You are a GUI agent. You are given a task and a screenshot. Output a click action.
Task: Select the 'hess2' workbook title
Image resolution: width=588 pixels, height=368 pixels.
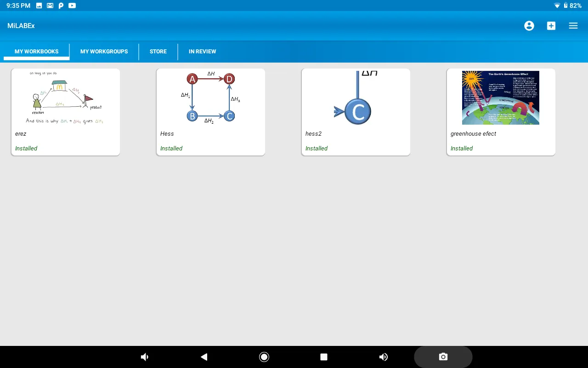[313, 134]
